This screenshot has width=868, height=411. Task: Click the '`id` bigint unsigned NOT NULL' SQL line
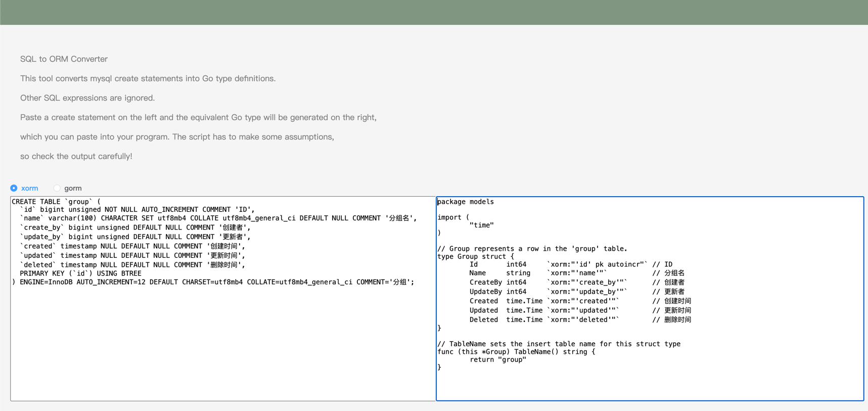coord(138,209)
